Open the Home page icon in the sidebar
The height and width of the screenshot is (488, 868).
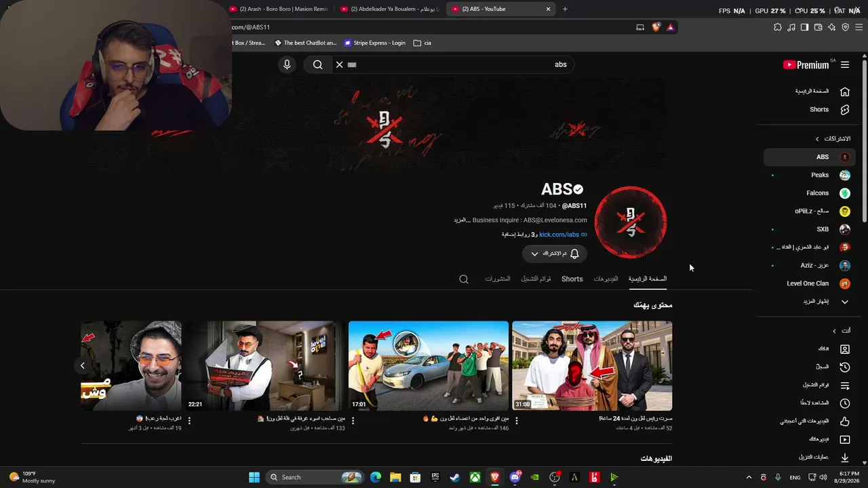845,91
